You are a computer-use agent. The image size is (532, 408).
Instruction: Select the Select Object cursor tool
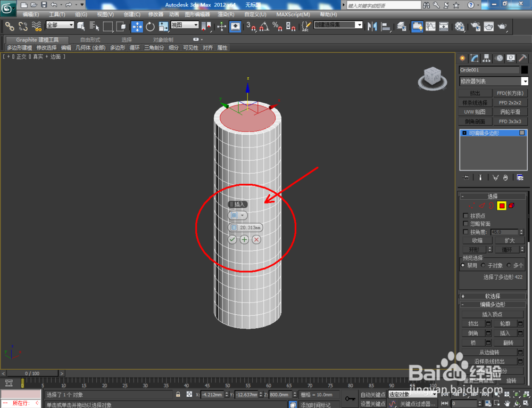81,26
